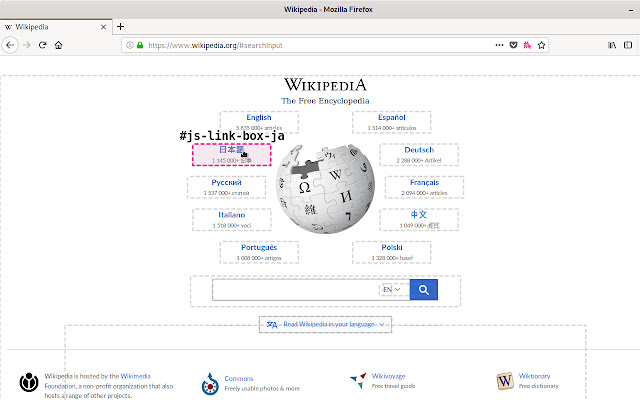640x400 pixels.
Task: Reload the page with the refresh button
Action: tap(43, 45)
